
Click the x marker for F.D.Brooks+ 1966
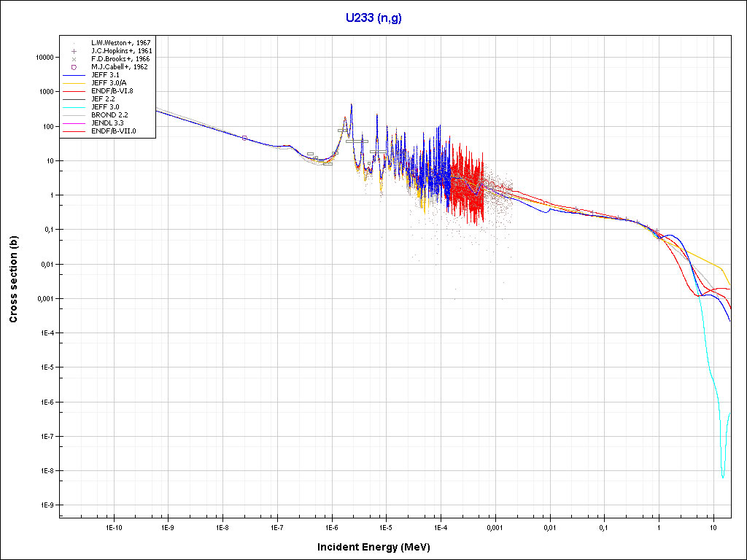point(74,59)
